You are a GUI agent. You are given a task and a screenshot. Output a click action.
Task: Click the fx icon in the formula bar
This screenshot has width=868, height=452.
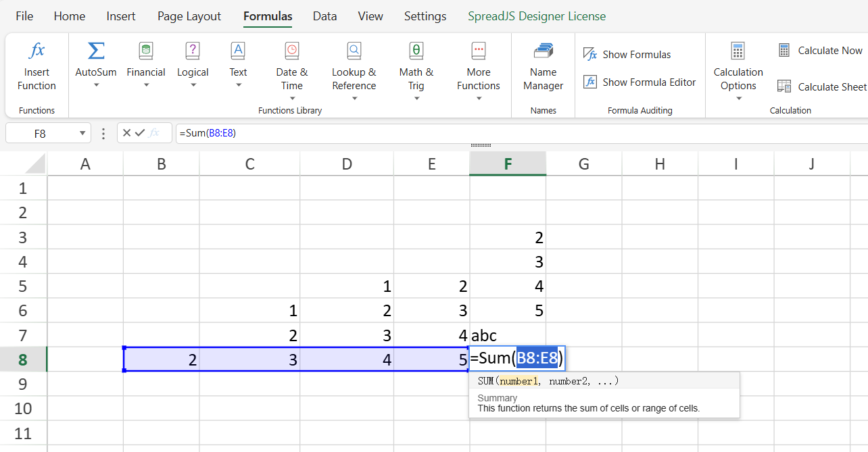pyautogui.click(x=154, y=133)
